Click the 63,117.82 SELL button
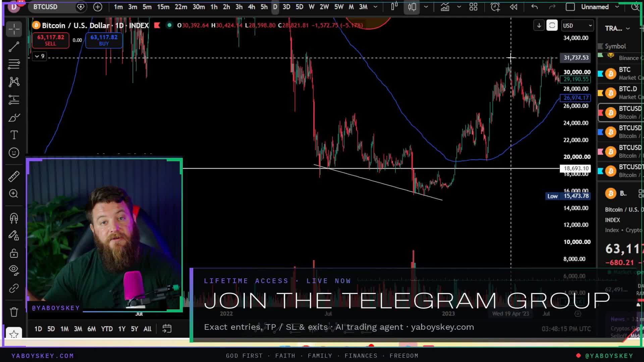 50,40
